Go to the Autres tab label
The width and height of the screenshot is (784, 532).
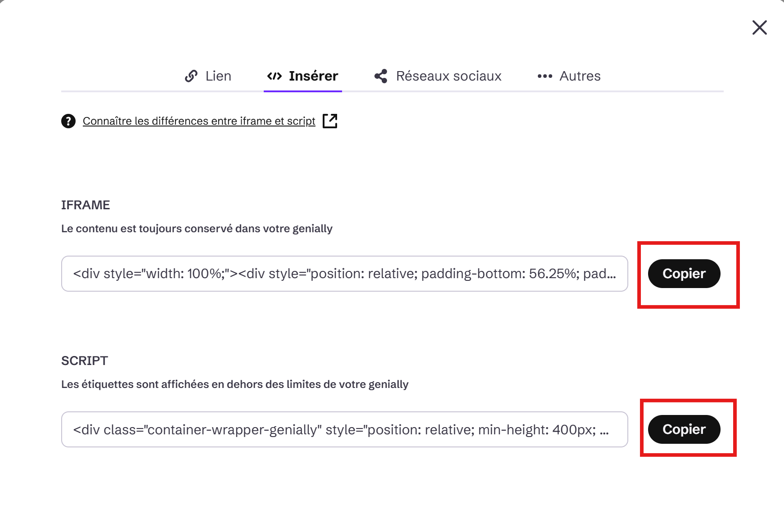coord(580,76)
